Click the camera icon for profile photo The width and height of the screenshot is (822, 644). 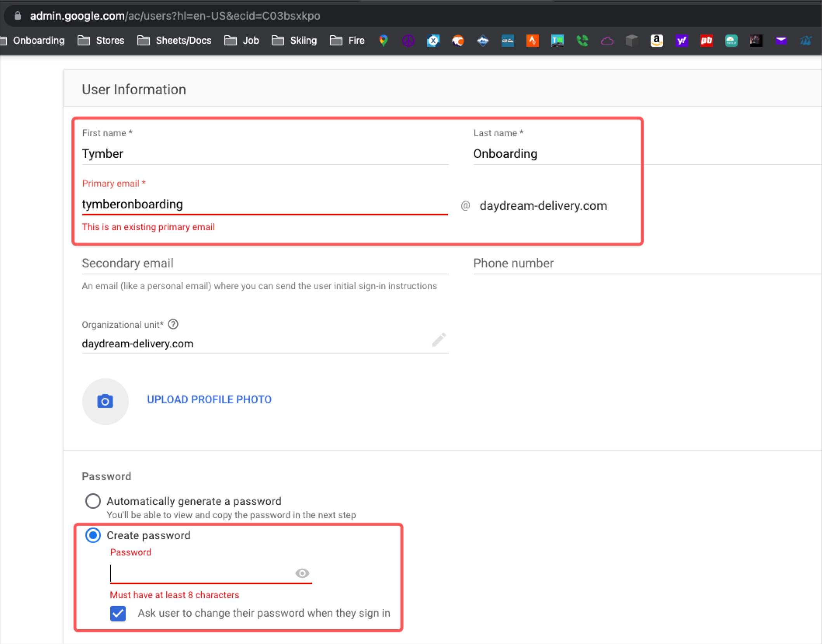pos(105,401)
